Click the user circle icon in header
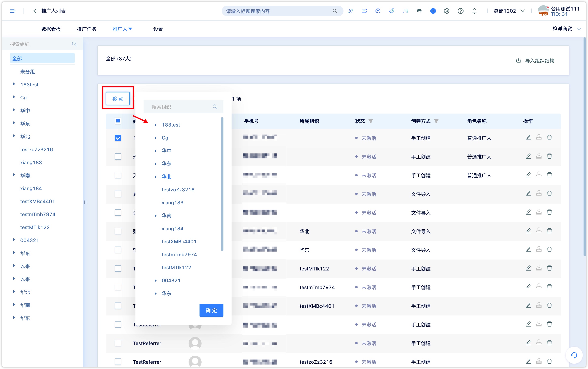 point(378,11)
